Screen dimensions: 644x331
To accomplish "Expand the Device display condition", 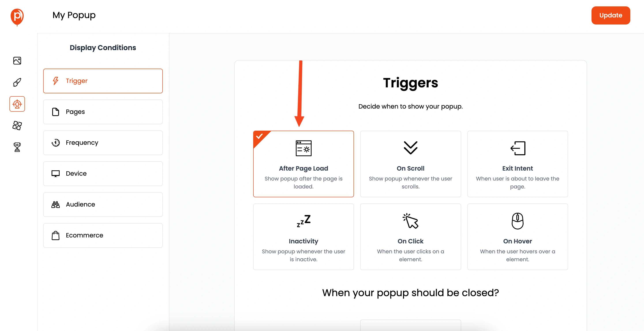I will pos(103,173).
